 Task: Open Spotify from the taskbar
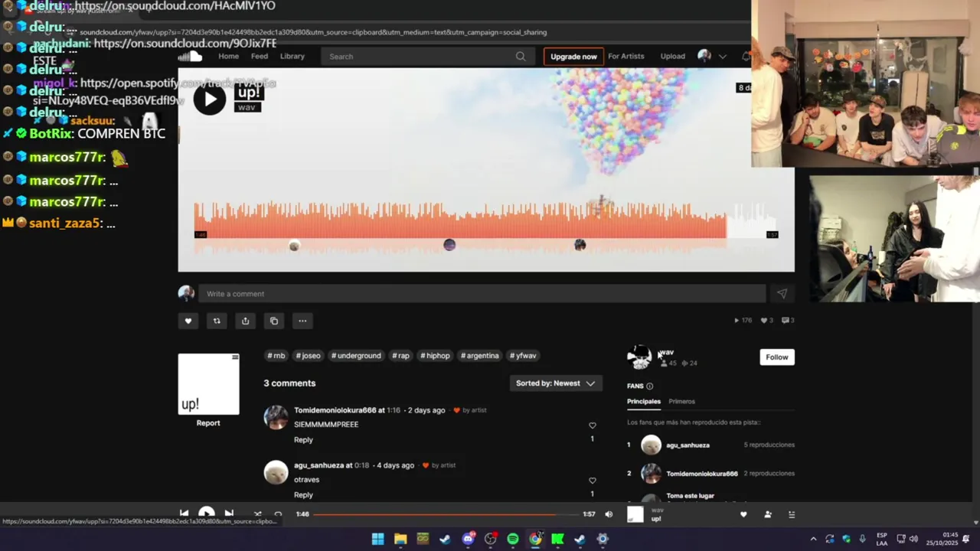coord(513,540)
